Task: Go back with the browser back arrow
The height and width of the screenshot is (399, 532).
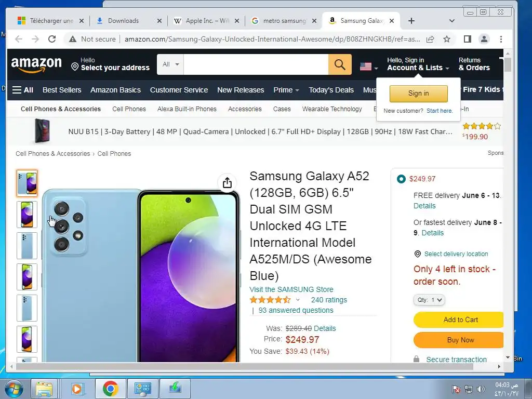Action: coord(19,39)
